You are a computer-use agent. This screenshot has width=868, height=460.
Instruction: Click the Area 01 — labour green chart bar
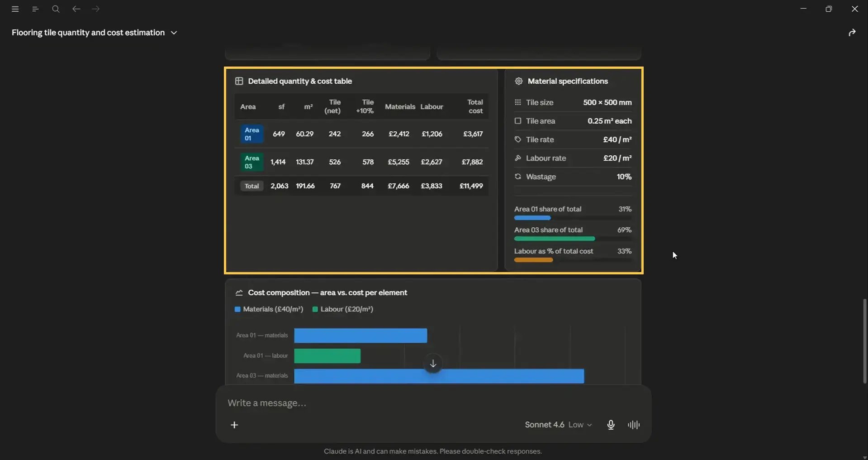(327, 356)
